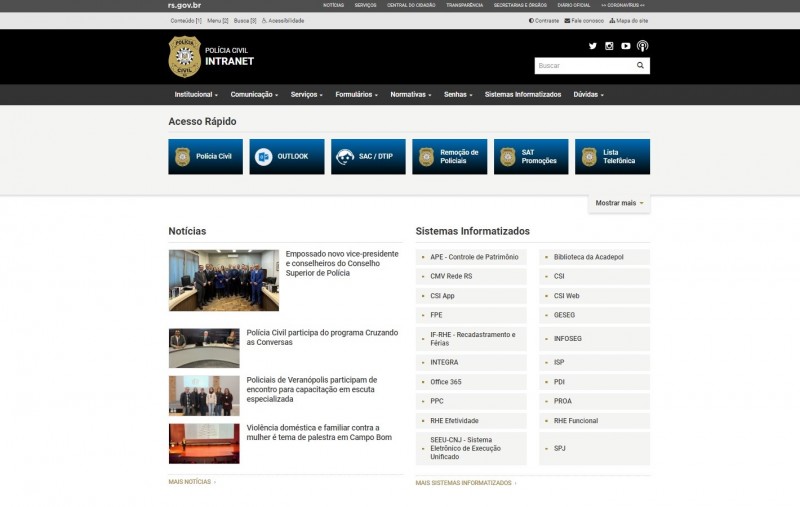Open MAIS NOTÍCIAS link
Image resolution: width=800 pixels, height=507 pixels.
coord(192,481)
